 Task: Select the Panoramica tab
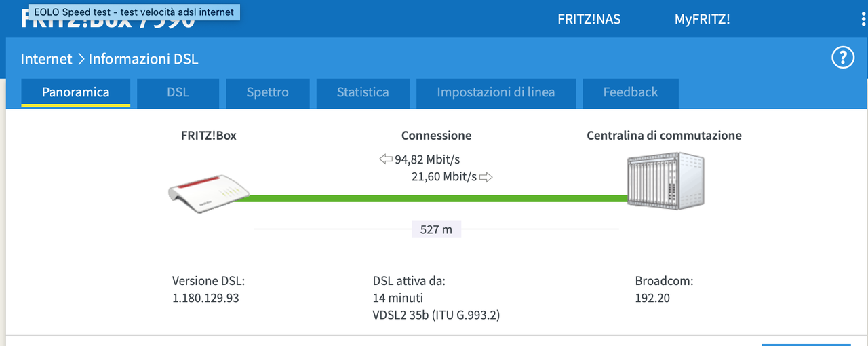click(75, 92)
